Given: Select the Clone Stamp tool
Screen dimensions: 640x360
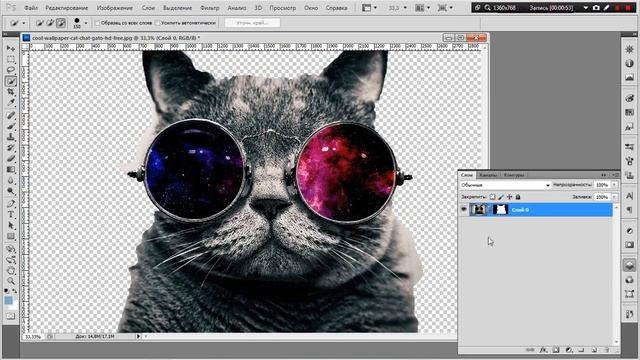Looking at the screenshot, I should 11,137.
